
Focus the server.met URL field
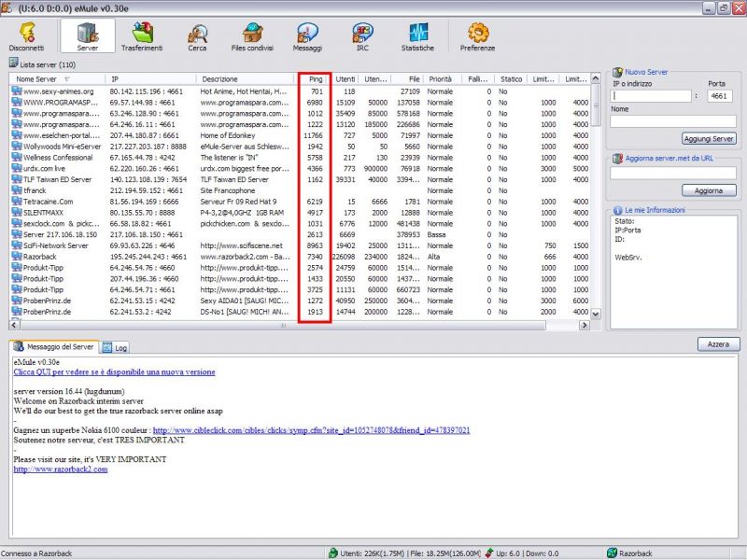[x=673, y=173]
